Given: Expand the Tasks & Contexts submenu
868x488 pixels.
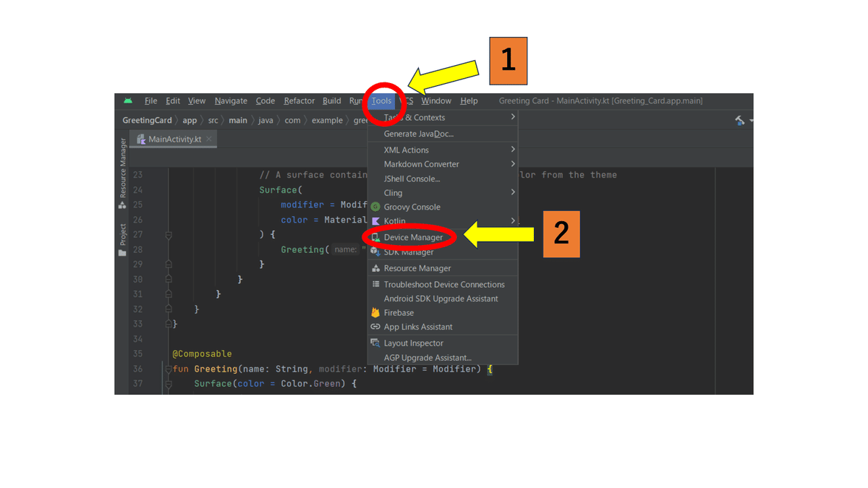Looking at the screenshot, I should 443,117.
